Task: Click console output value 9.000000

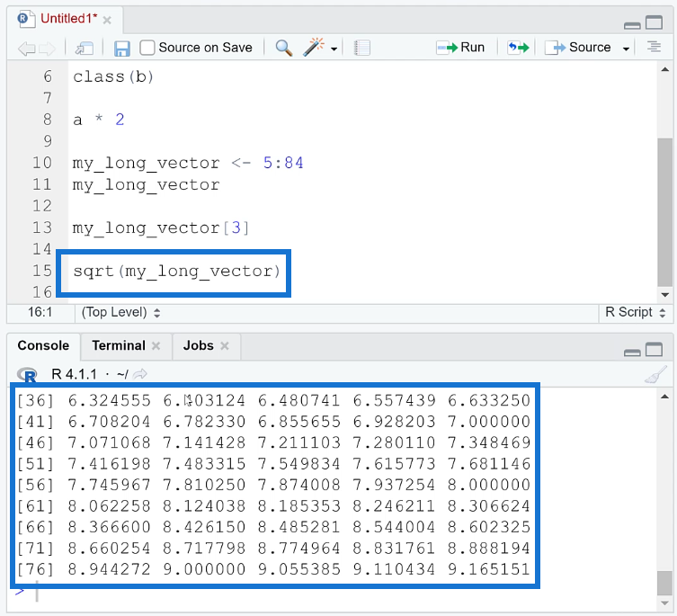Action: point(204,569)
